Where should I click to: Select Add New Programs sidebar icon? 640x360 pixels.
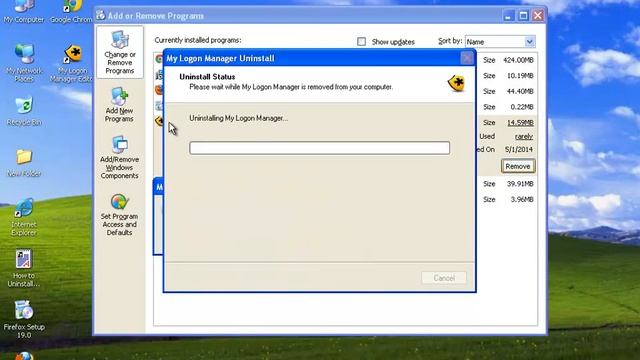[x=119, y=105]
